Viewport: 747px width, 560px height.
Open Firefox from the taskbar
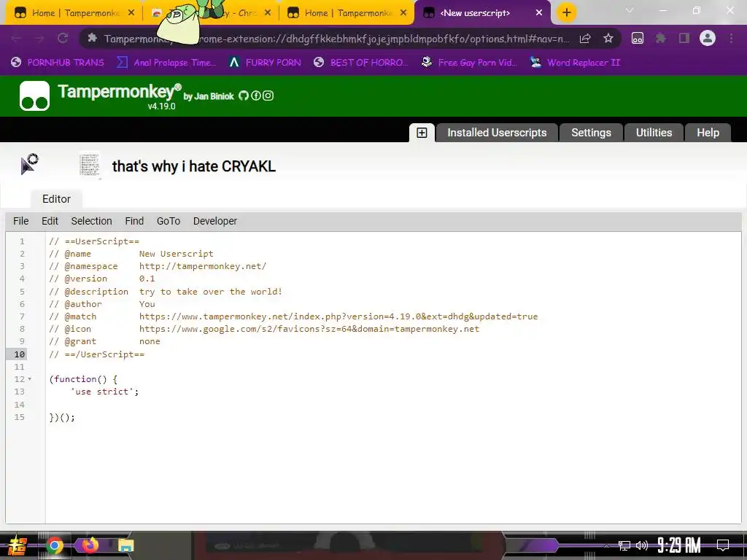(x=90, y=545)
